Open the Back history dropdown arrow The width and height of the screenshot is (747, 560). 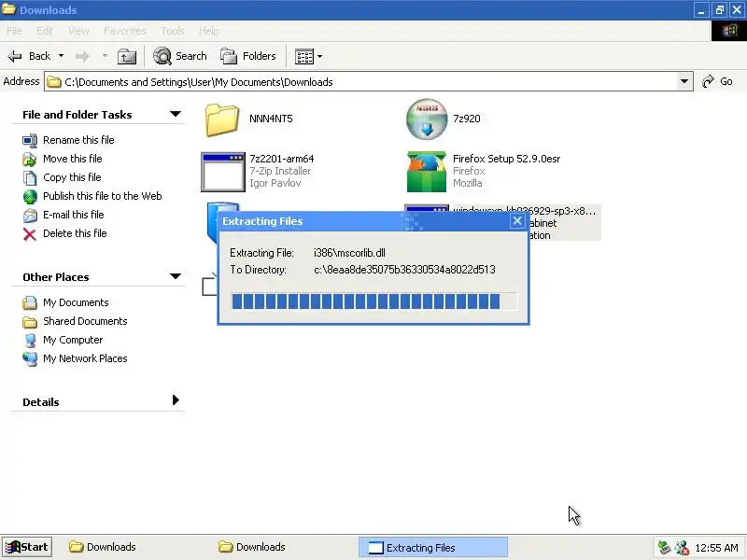[61, 56]
